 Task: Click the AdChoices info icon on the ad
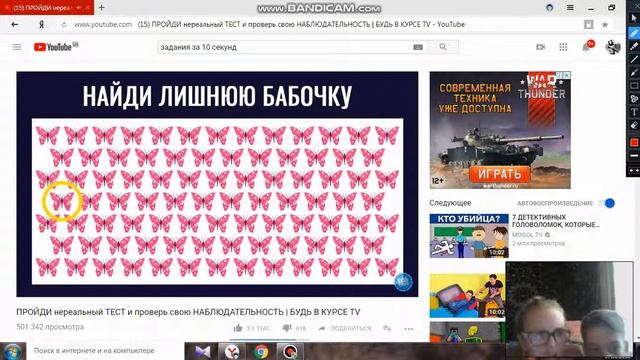point(561,75)
